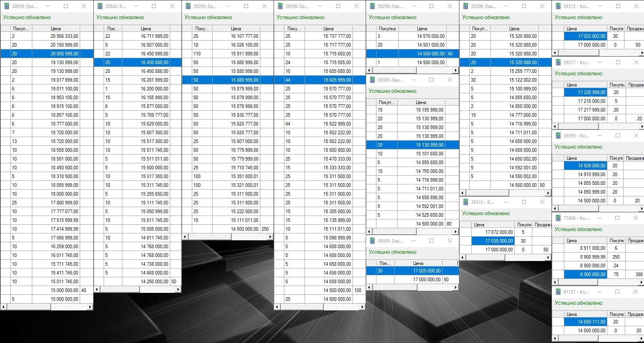Open system menu icon of window 39305

point(372,80)
